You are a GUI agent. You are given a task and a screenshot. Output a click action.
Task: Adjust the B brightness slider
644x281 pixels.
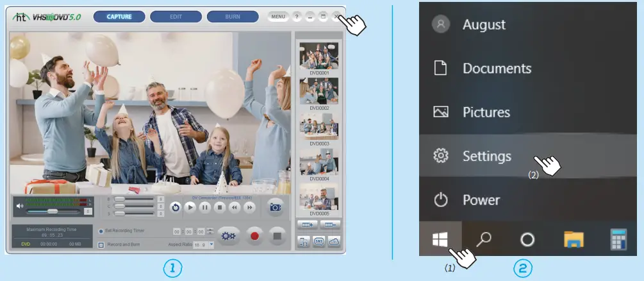click(x=134, y=199)
